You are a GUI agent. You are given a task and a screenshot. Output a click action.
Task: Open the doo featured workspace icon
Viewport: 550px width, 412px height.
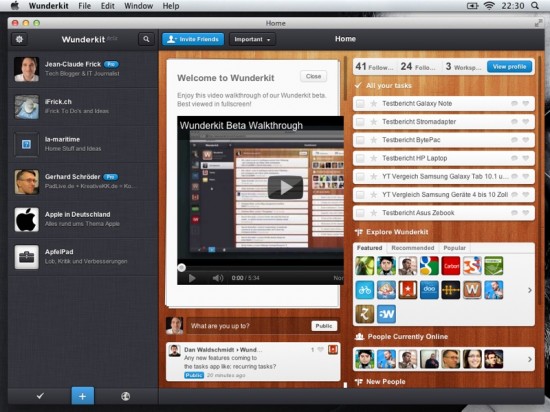click(x=429, y=290)
